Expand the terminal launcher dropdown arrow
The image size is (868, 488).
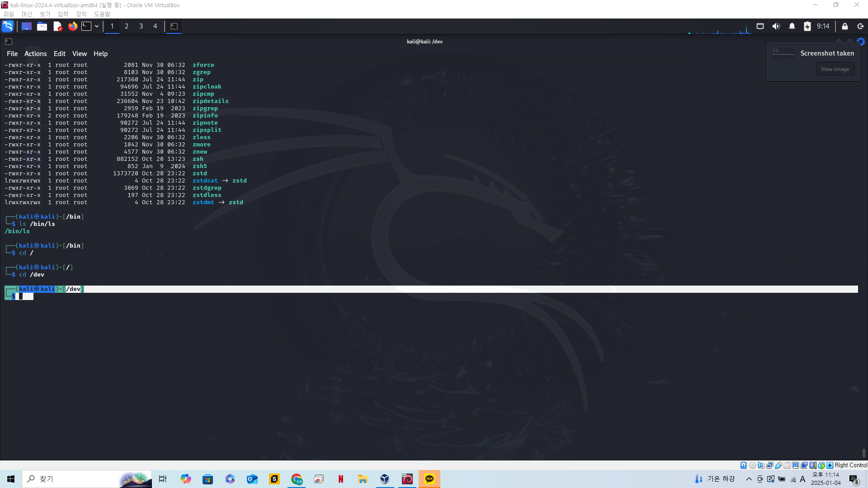tap(97, 26)
